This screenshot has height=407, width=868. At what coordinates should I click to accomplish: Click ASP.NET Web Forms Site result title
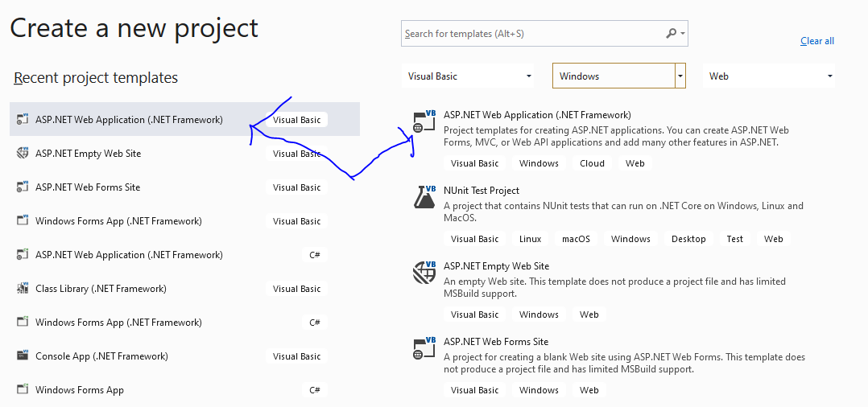pyautogui.click(x=495, y=342)
